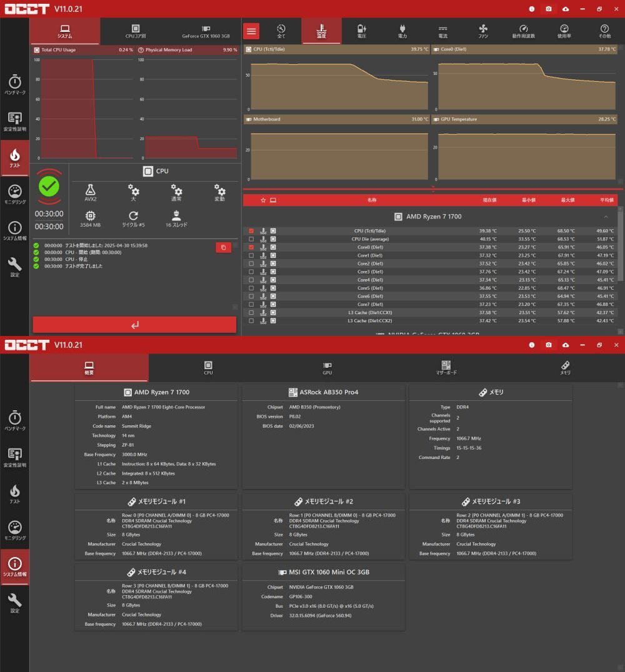Click the red divider arrows below graphs
Image resolution: width=625 pixels, height=672 pixels.
coord(433,189)
